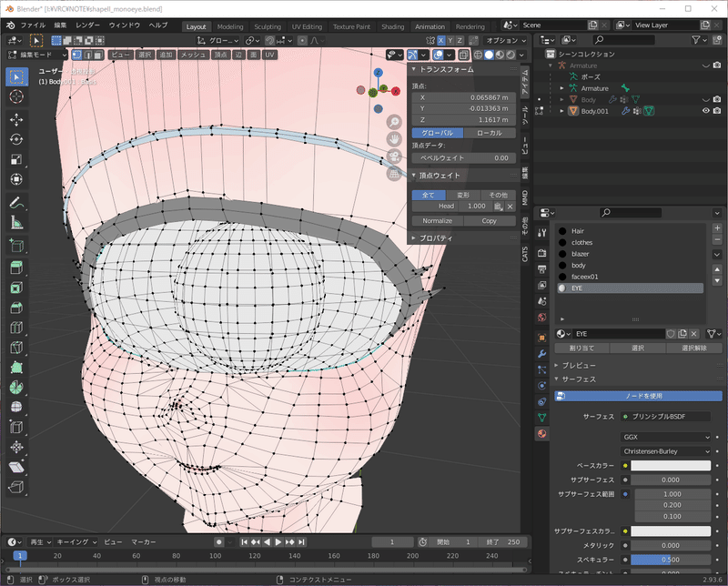Image resolution: width=728 pixels, height=586 pixels.
Task: Switch to the UV Editing workspace tab
Action: 307,26
